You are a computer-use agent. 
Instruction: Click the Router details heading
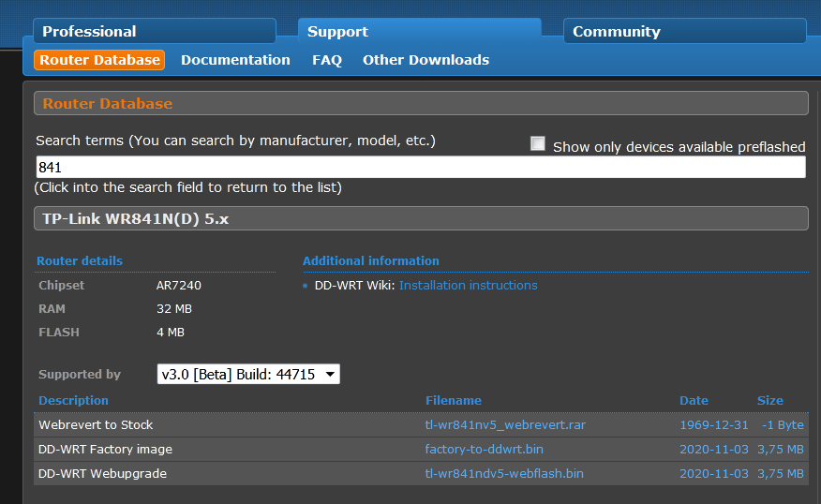(x=80, y=260)
